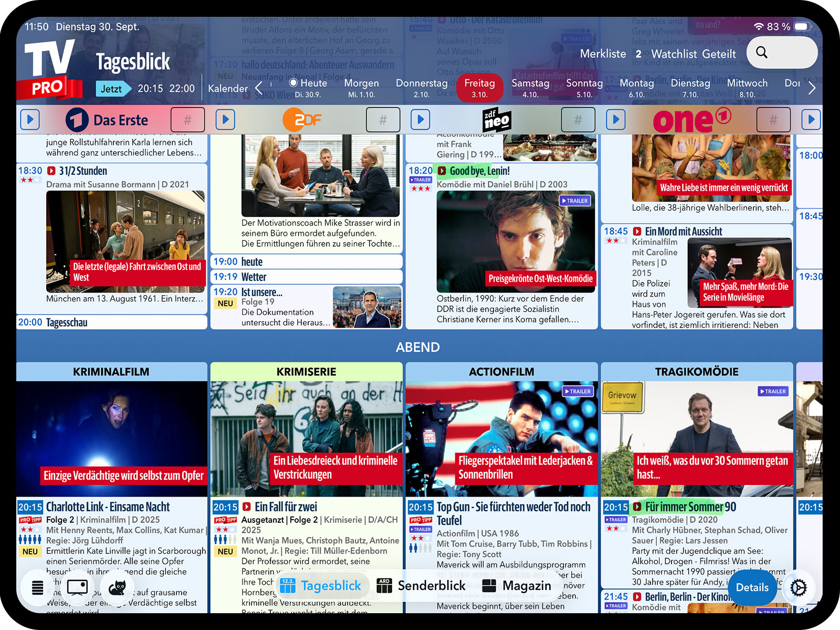Toggle the hashtag button for Das Erste

(x=187, y=120)
